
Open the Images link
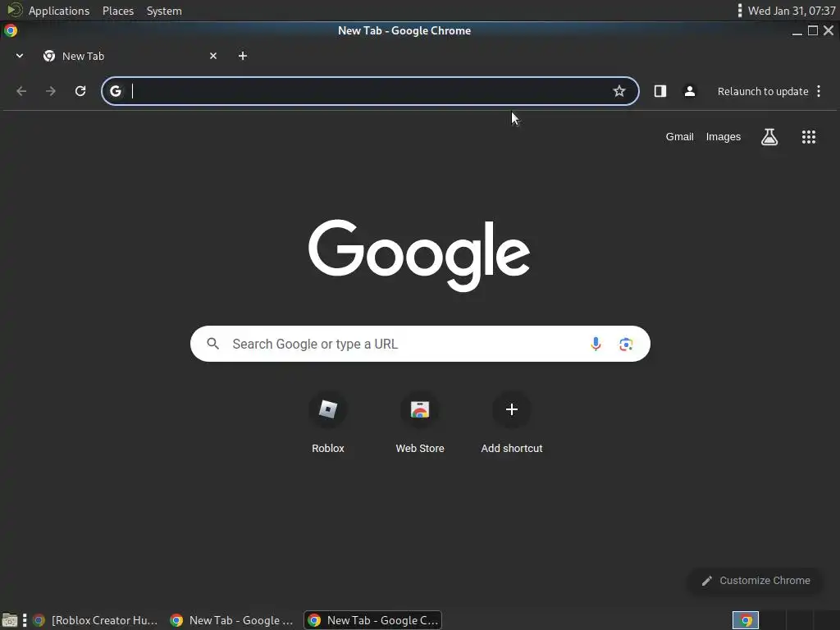click(x=724, y=137)
